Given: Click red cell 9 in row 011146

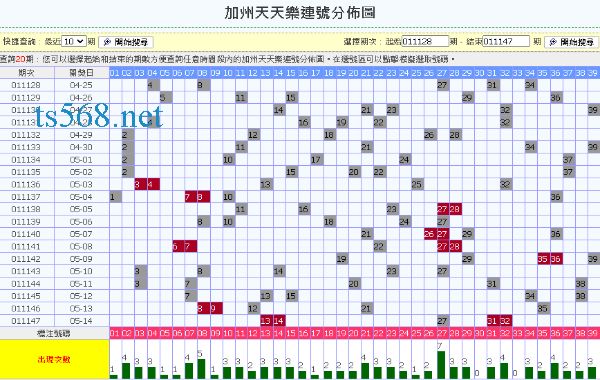Looking at the screenshot, I should point(216,308).
